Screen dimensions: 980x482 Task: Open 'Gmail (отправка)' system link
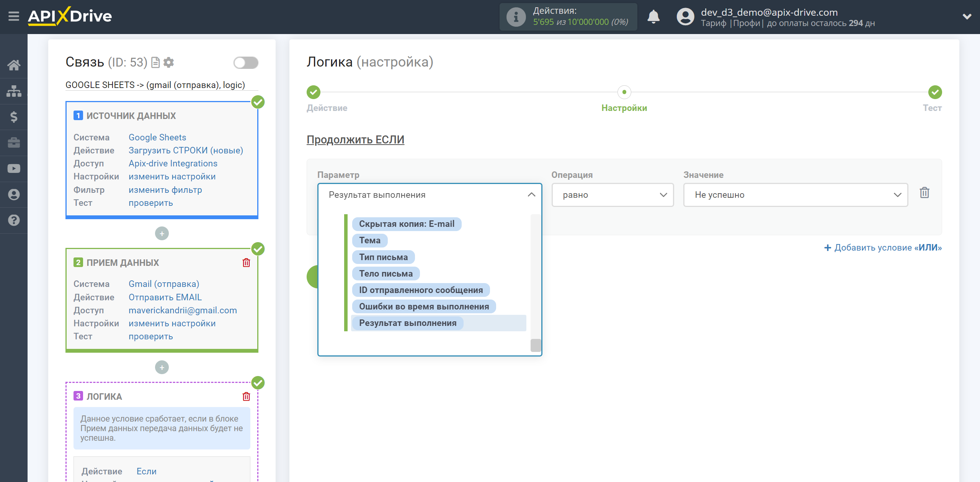tap(164, 284)
